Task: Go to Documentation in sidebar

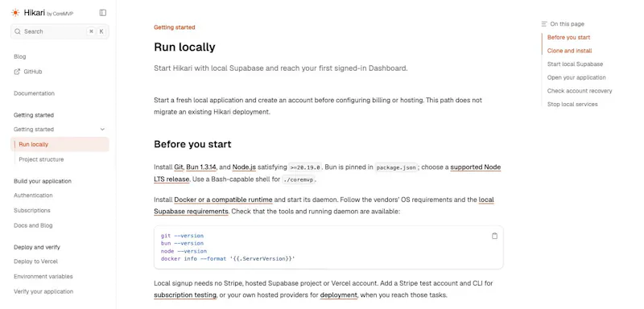Action: click(x=34, y=93)
